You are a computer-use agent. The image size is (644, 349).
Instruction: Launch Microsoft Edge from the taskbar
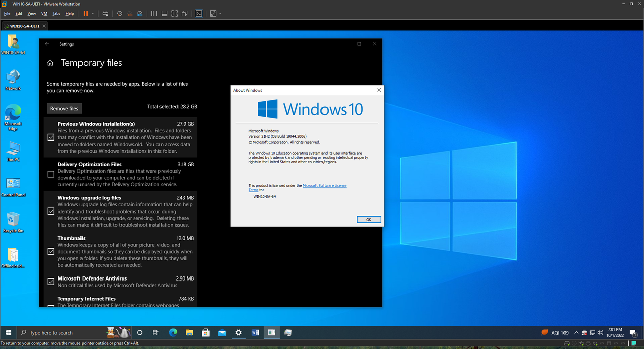173,333
